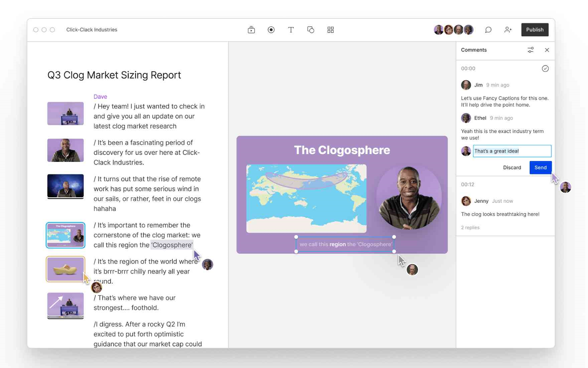Click the Publish button
The width and height of the screenshot is (588, 368).
pos(535,30)
